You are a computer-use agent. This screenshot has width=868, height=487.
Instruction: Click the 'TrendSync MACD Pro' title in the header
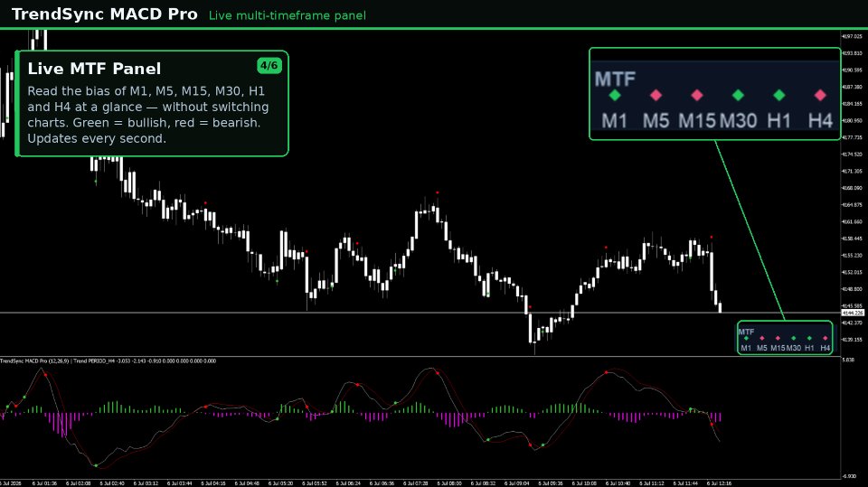pyautogui.click(x=105, y=14)
